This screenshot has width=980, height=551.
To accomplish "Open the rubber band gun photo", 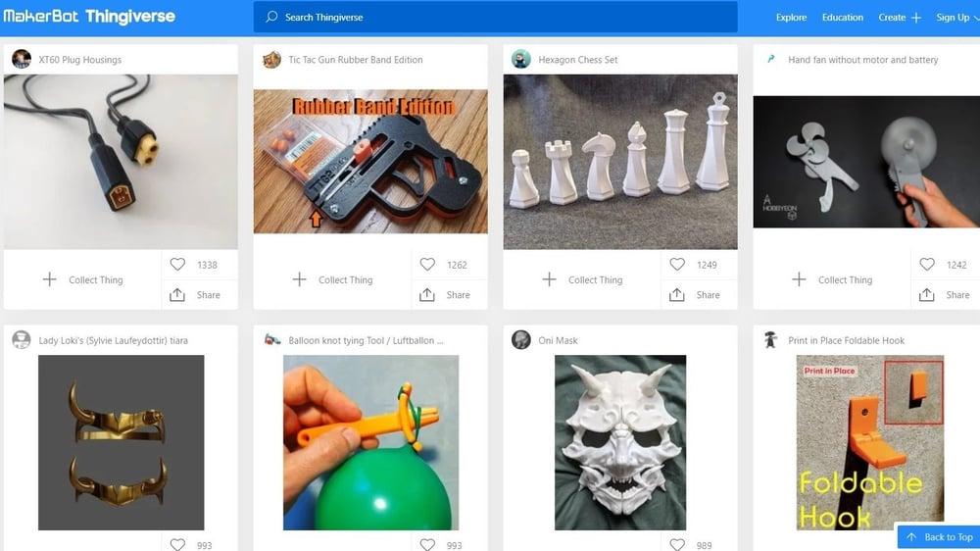I will [x=370, y=162].
